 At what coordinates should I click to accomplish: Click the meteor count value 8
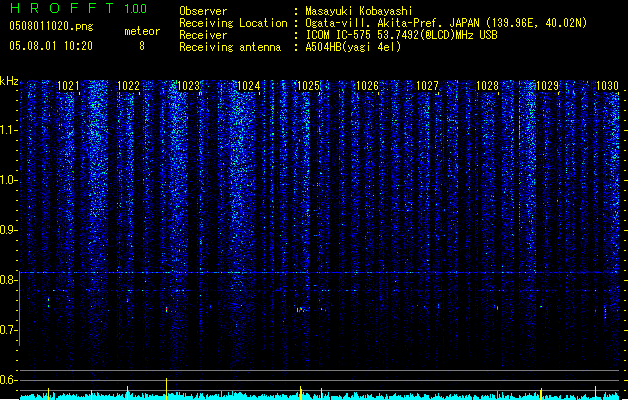tap(142, 46)
